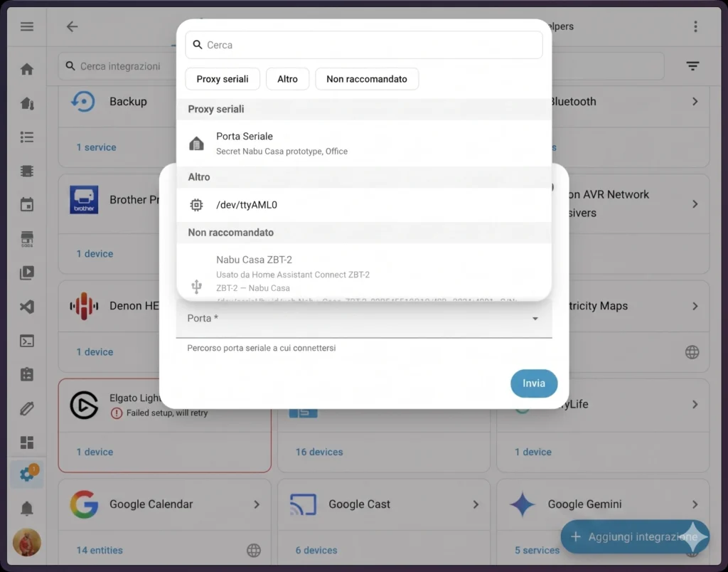Open Google Calendar 14 entities link

pos(100,550)
